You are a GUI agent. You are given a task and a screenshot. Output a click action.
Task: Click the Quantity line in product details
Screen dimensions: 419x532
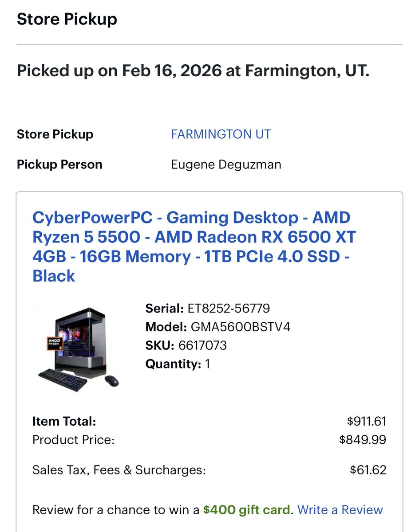[x=178, y=364]
